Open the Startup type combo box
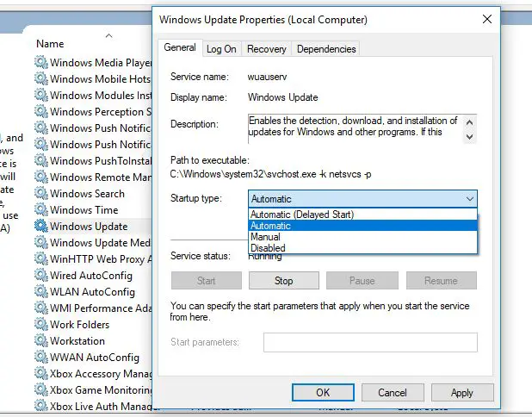 pyautogui.click(x=362, y=199)
